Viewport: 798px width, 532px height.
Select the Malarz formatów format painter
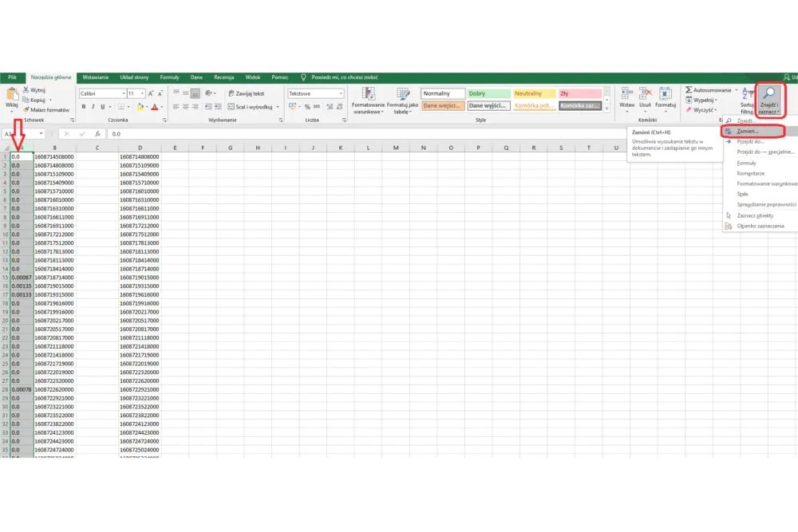[45, 110]
